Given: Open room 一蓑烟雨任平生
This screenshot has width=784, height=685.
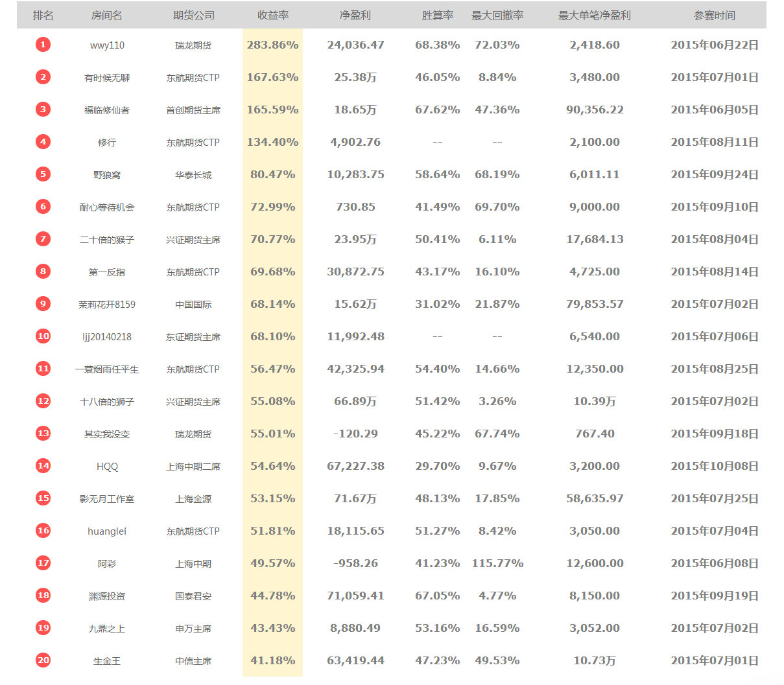Looking at the screenshot, I should pyautogui.click(x=107, y=369).
